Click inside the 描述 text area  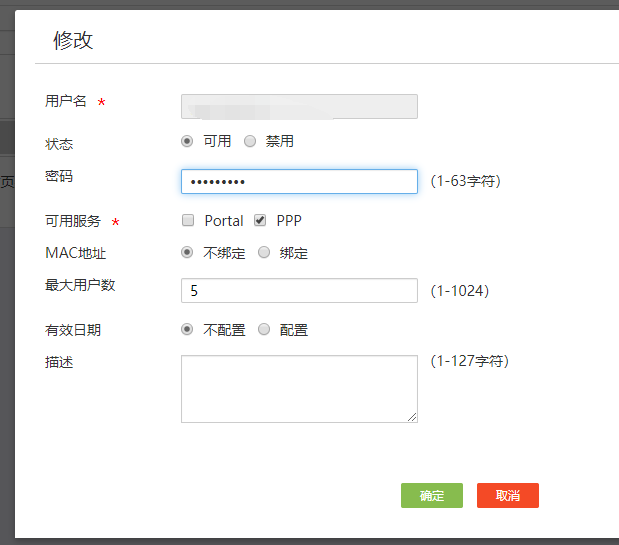click(x=299, y=388)
